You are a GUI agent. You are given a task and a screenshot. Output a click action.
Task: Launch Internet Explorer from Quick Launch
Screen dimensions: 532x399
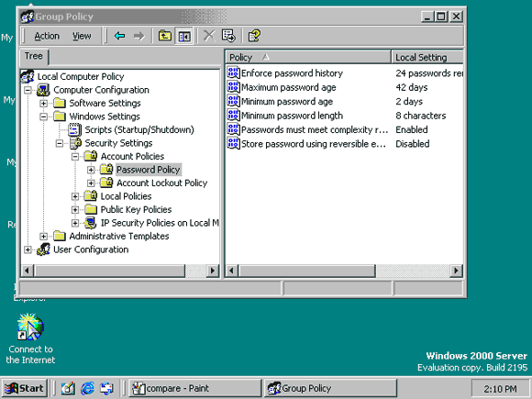click(x=87, y=388)
